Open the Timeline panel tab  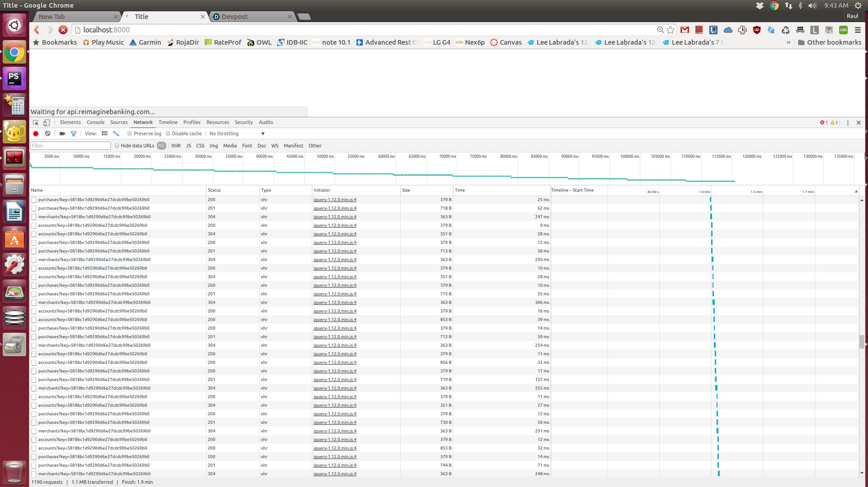click(x=168, y=122)
